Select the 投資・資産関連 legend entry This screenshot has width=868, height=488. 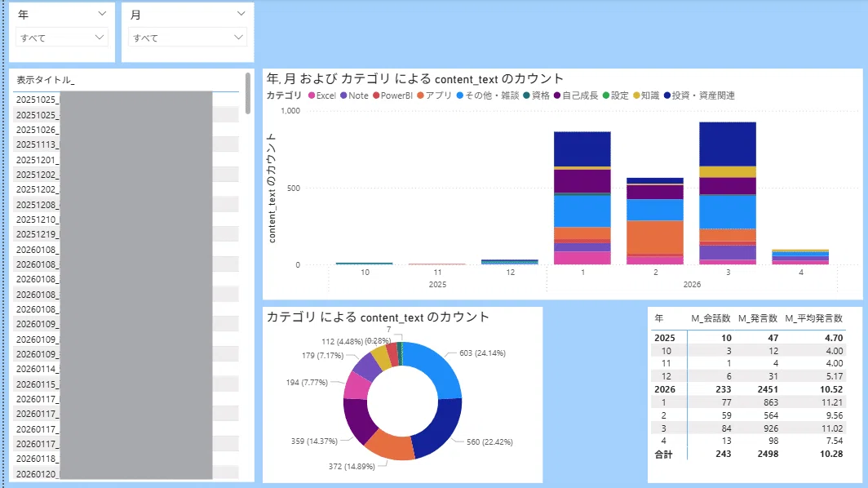point(699,95)
